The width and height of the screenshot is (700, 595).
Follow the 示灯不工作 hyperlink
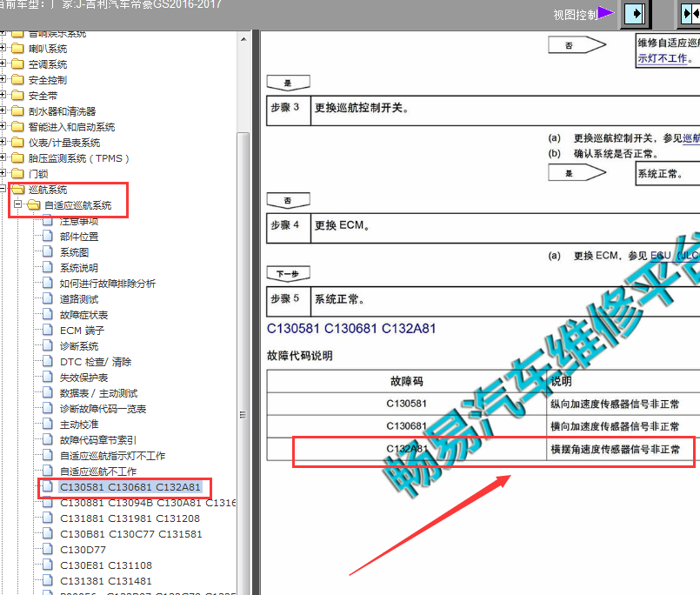(662, 58)
